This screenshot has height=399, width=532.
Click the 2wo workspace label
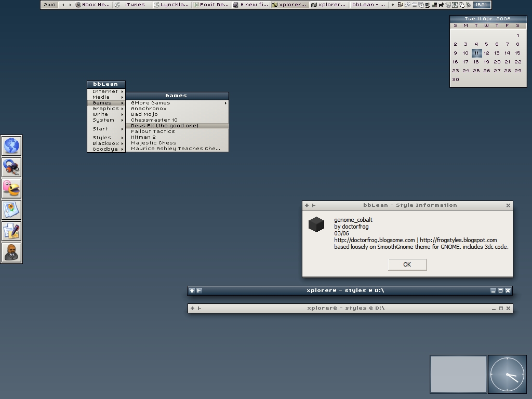click(x=49, y=5)
